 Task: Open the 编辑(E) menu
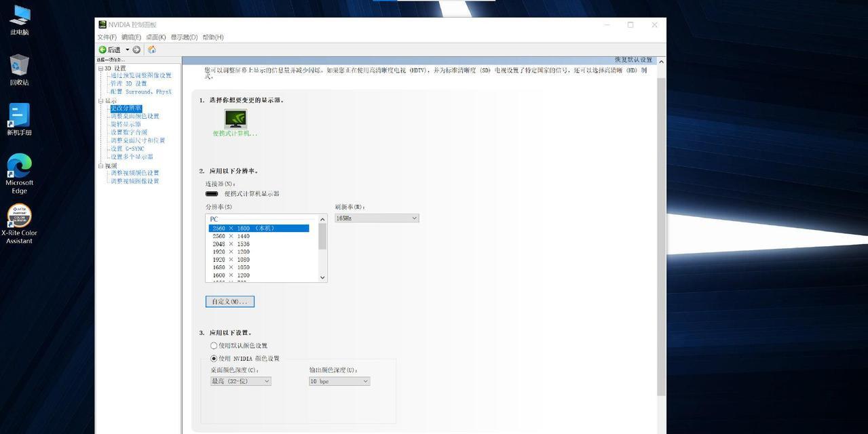point(132,37)
